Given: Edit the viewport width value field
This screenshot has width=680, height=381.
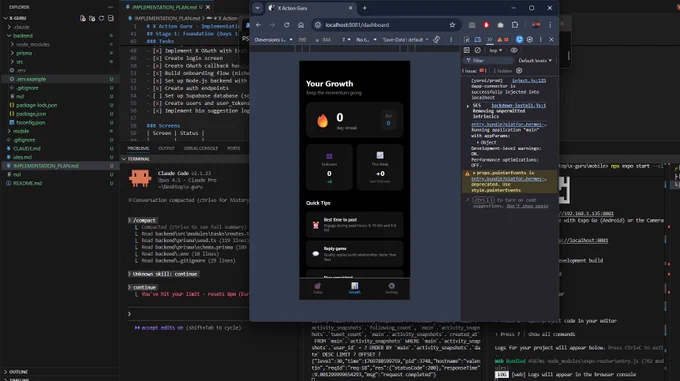Looking at the screenshot, I should [302, 39].
